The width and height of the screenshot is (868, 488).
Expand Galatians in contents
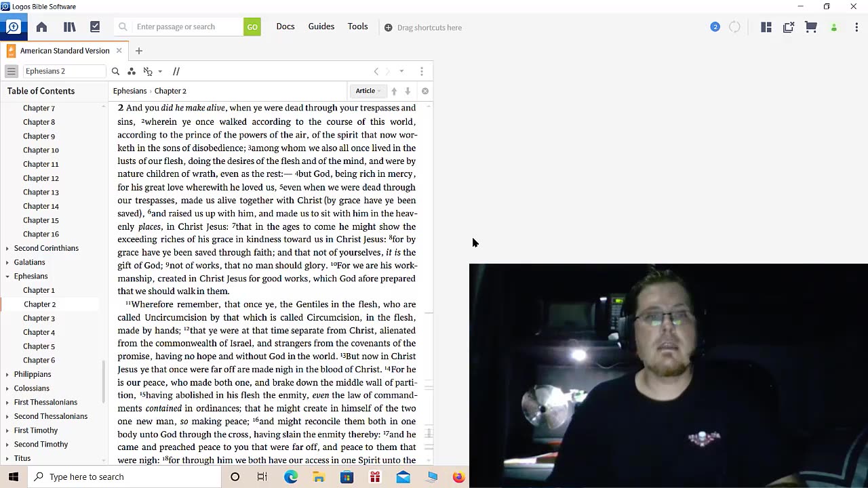[x=7, y=262]
